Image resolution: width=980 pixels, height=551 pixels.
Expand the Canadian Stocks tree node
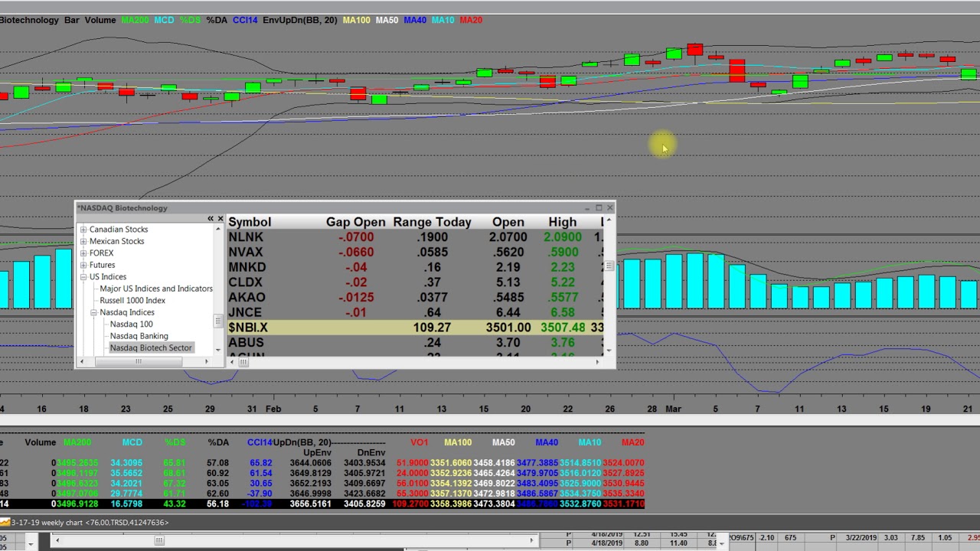pyautogui.click(x=83, y=230)
